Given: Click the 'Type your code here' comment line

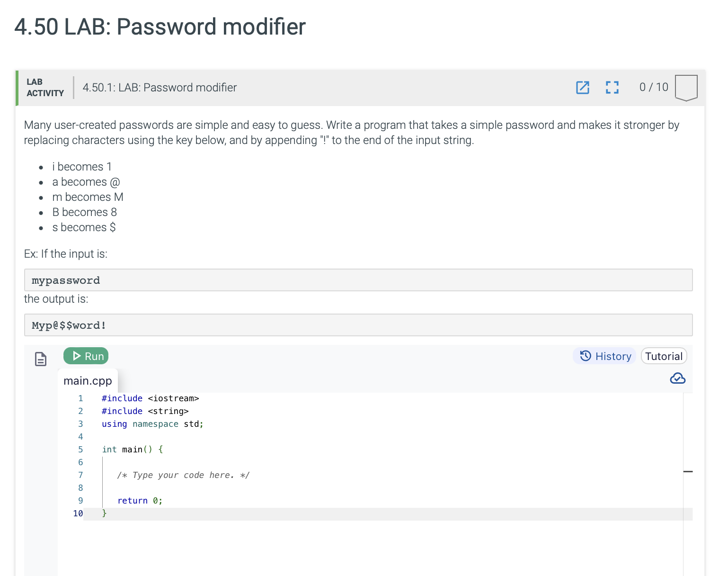Looking at the screenshot, I should (x=184, y=475).
